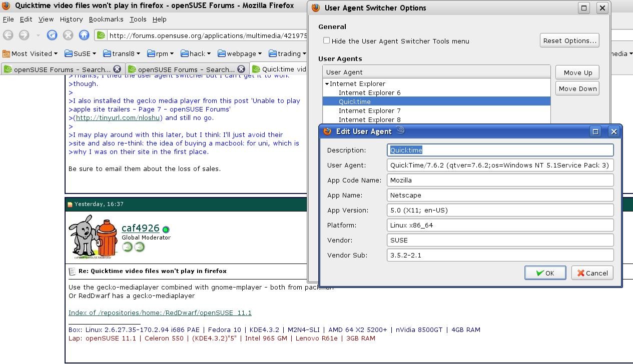Open the webpage bookmark folder
This screenshot has width=633, height=364.
tap(240, 53)
